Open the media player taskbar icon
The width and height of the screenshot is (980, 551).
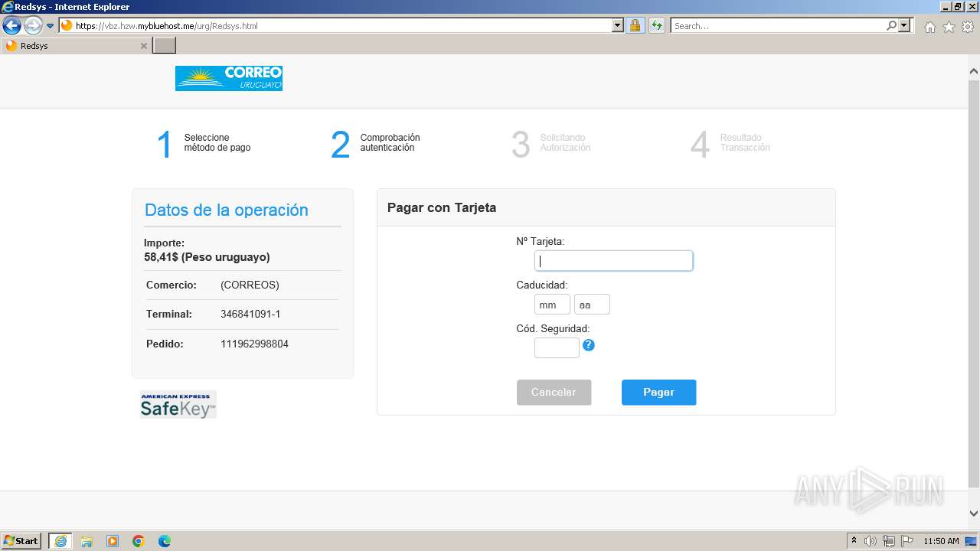click(x=113, y=541)
